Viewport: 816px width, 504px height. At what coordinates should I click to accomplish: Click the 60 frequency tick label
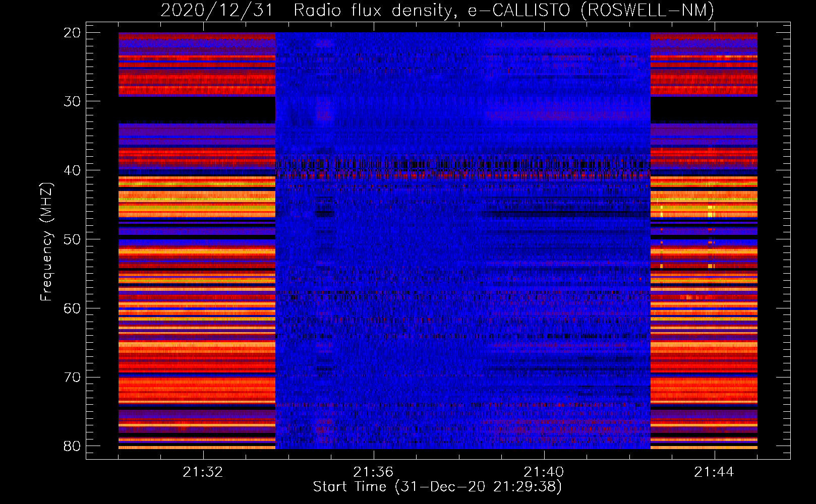click(x=72, y=308)
